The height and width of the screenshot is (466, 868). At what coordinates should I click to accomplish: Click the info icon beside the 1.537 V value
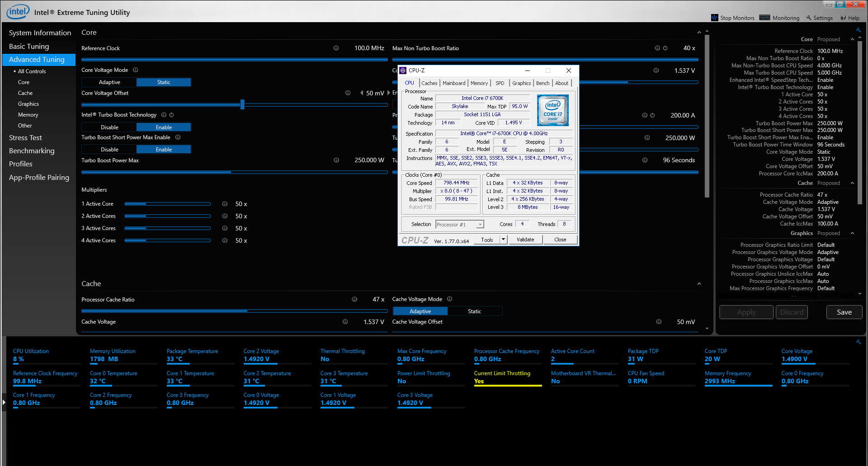point(656,70)
